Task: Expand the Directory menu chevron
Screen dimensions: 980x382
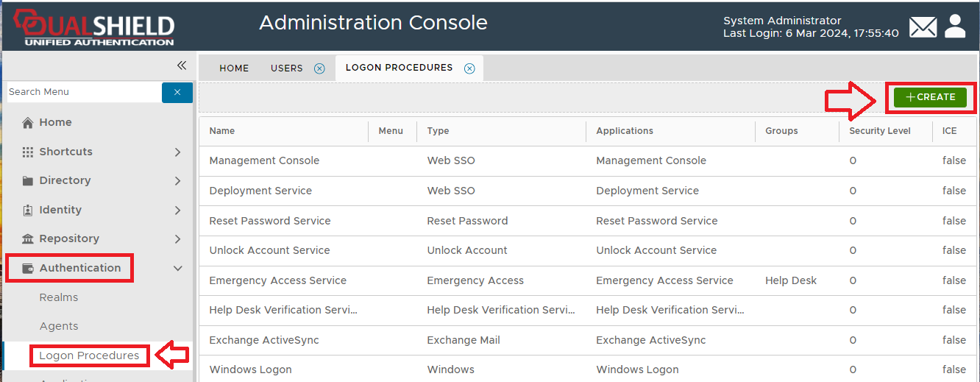Action: coord(177,181)
